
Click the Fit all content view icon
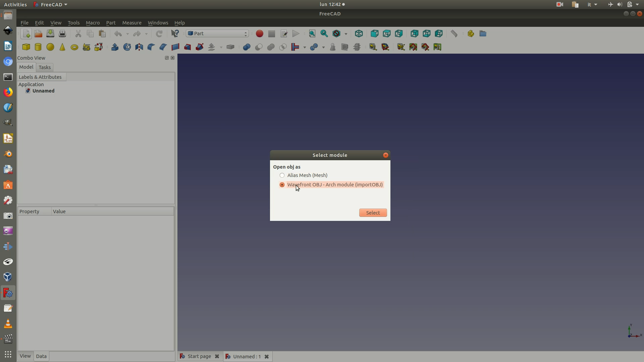pos(312,34)
